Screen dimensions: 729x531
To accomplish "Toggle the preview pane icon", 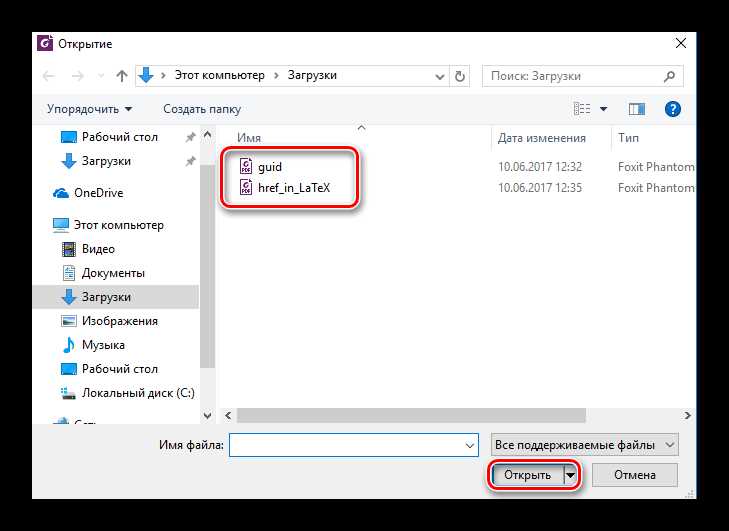I will pyautogui.click(x=636, y=109).
